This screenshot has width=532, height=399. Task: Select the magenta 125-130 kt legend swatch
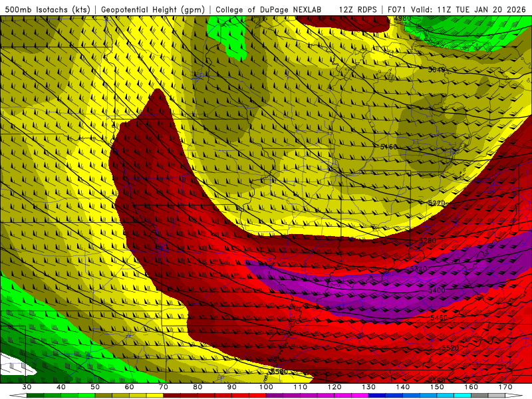360,396
